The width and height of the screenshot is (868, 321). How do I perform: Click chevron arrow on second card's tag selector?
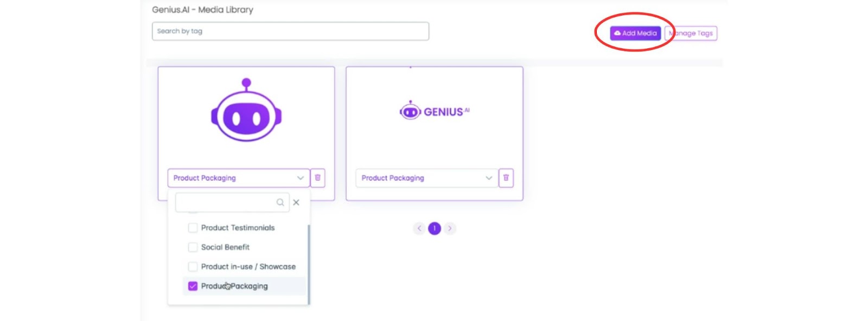coord(489,178)
